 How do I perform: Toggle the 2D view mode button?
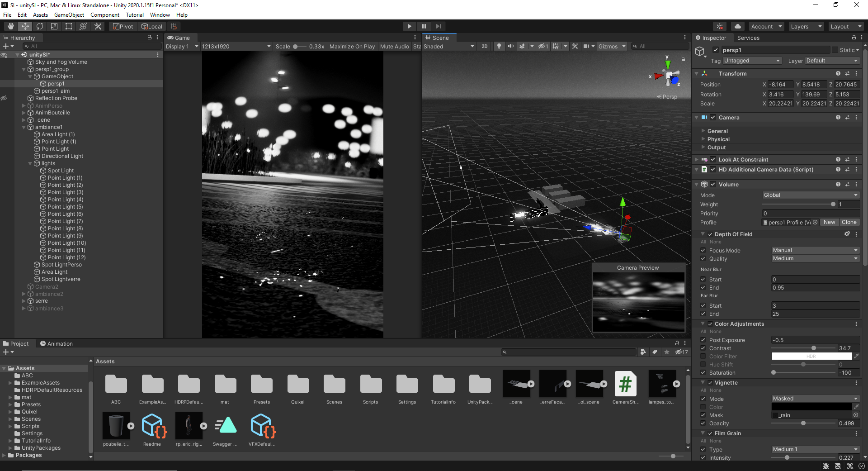point(485,46)
